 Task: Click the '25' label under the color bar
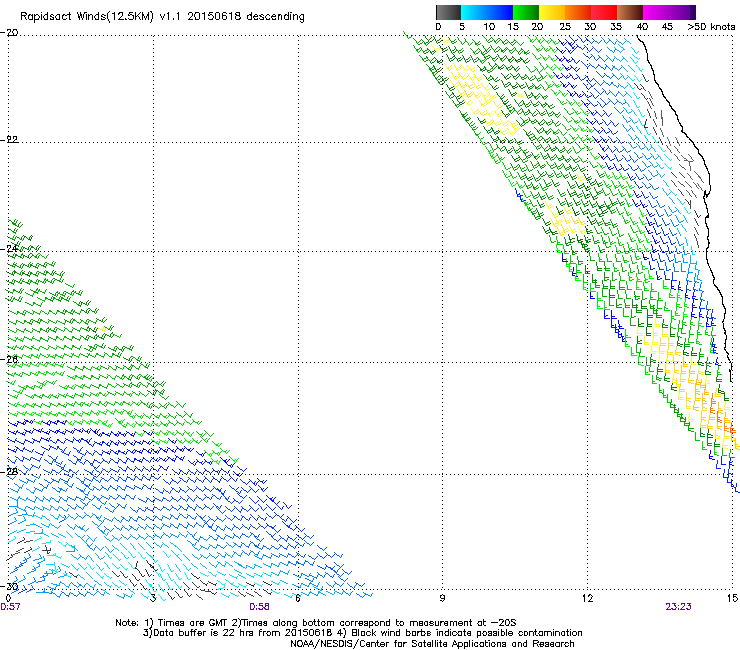(x=565, y=27)
